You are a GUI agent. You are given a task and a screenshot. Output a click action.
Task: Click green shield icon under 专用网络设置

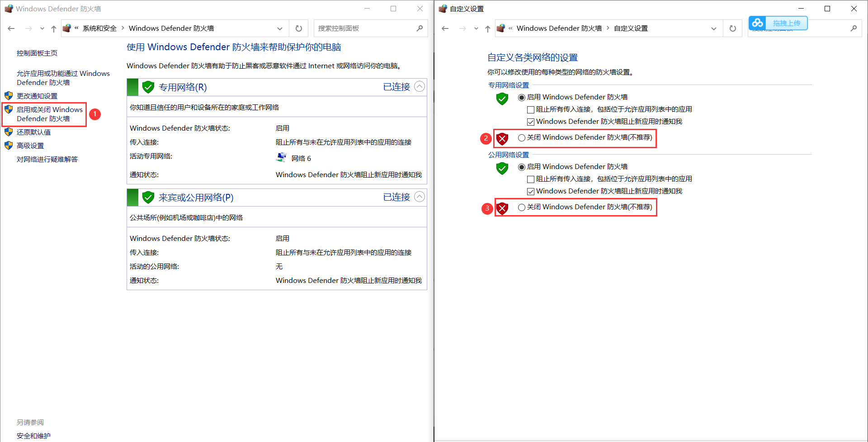point(502,99)
